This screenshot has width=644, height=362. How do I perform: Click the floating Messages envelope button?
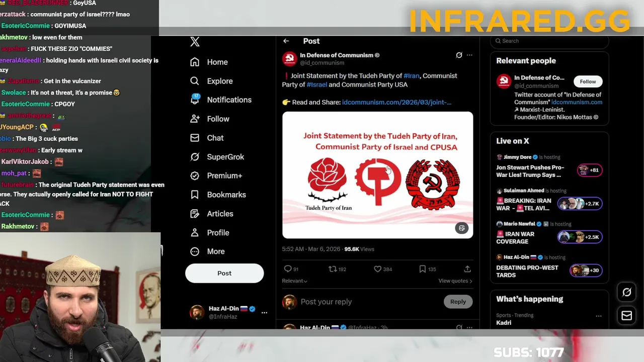coord(627,316)
